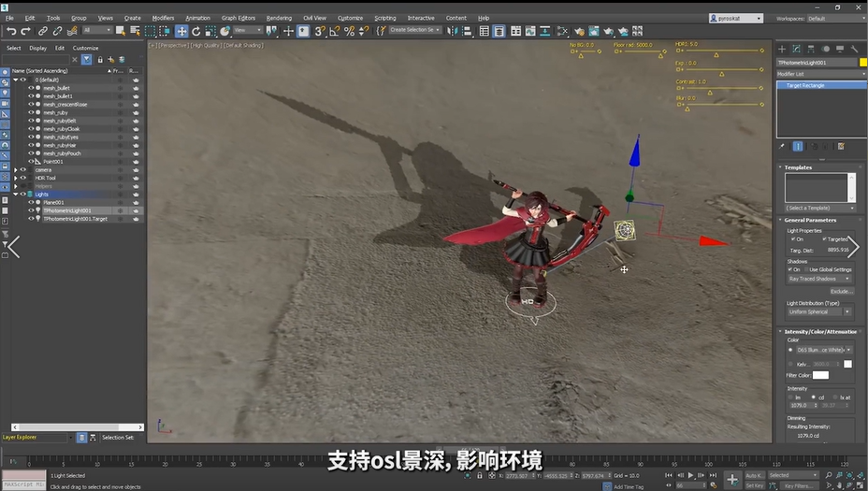Collapse the 0 (default) layer tree

16,79
